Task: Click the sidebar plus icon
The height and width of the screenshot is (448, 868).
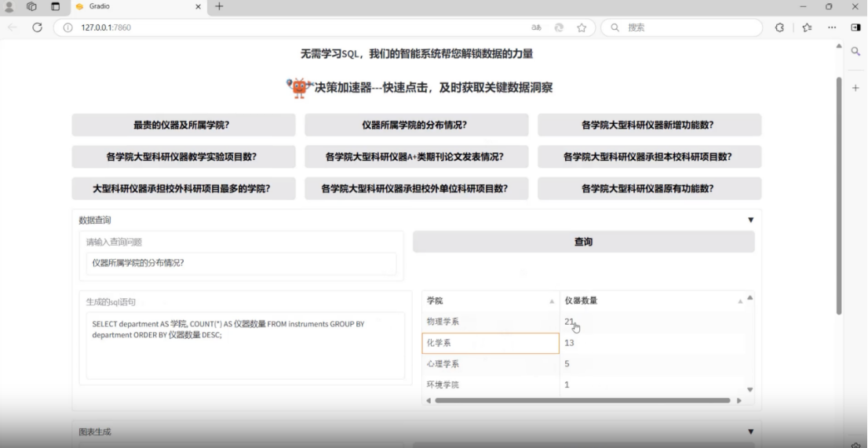Action: [x=855, y=88]
